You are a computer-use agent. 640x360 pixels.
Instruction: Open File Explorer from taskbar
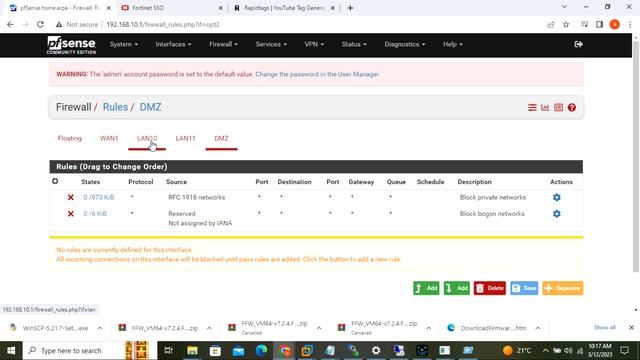[192, 351]
